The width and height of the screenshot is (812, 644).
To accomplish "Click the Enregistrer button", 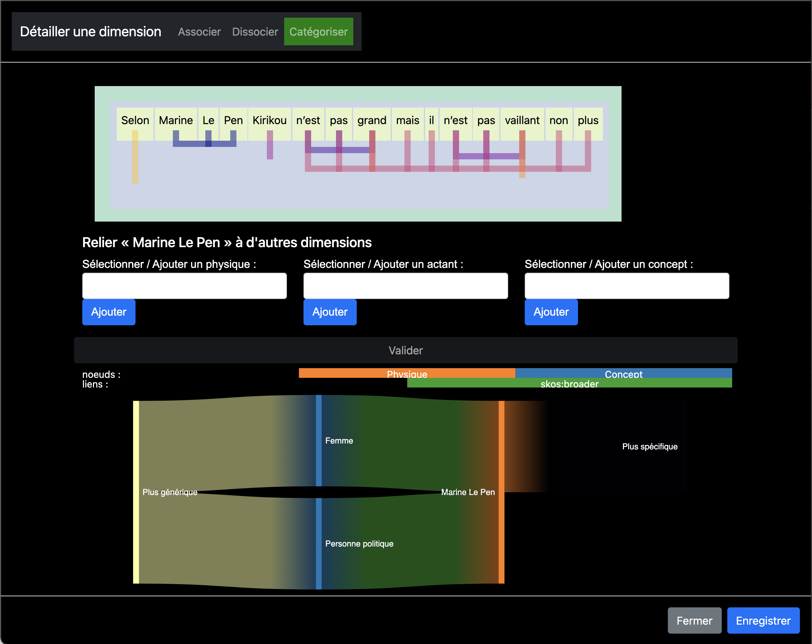I will tap(763, 620).
